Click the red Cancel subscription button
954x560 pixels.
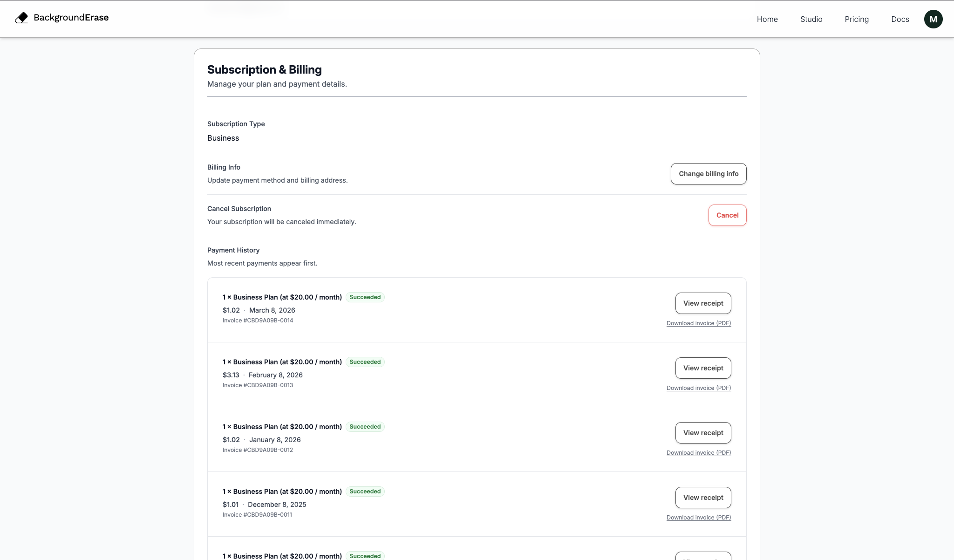[x=727, y=215]
